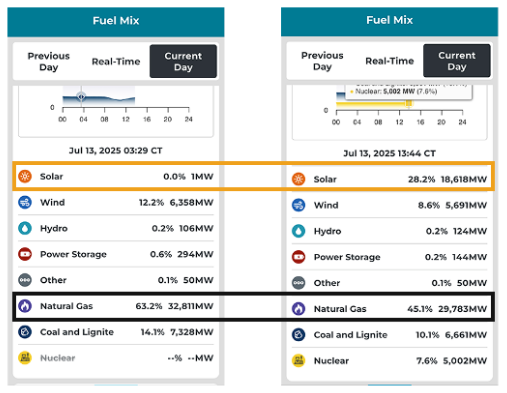The height and width of the screenshot is (393, 507).
Task: Click the chart cursor marker in left graph
Action: (x=81, y=97)
